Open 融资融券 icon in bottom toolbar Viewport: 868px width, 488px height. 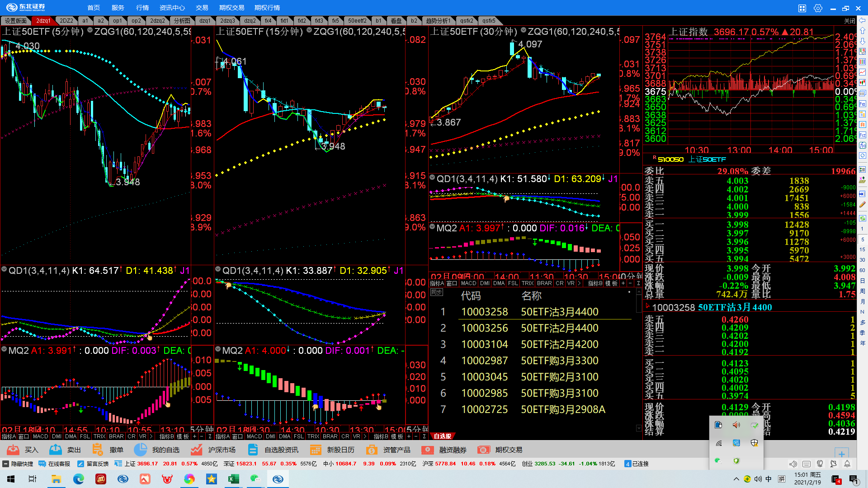coord(428,450)
